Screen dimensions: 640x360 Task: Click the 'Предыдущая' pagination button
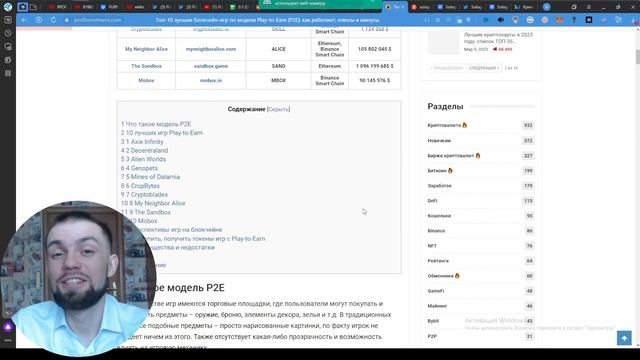pos(446,68)
